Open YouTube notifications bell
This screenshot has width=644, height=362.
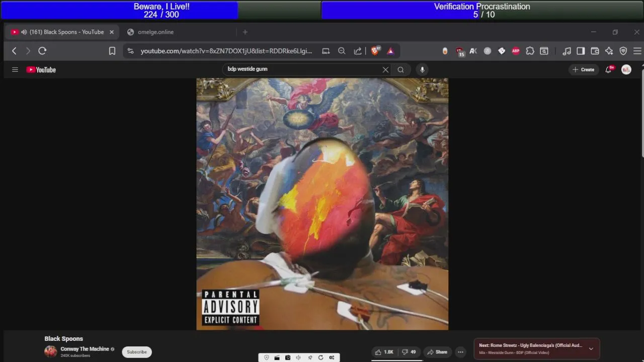(608, 70)
